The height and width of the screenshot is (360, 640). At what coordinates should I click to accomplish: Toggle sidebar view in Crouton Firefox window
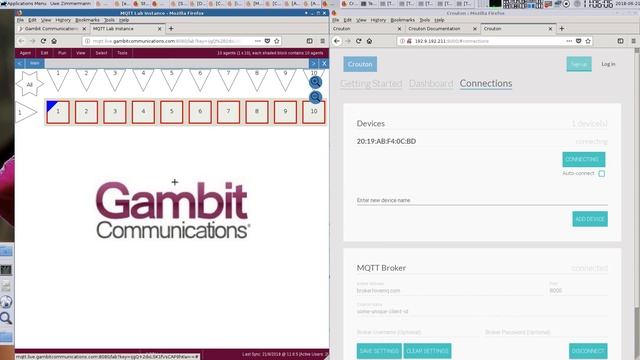[x=620, y=41]
